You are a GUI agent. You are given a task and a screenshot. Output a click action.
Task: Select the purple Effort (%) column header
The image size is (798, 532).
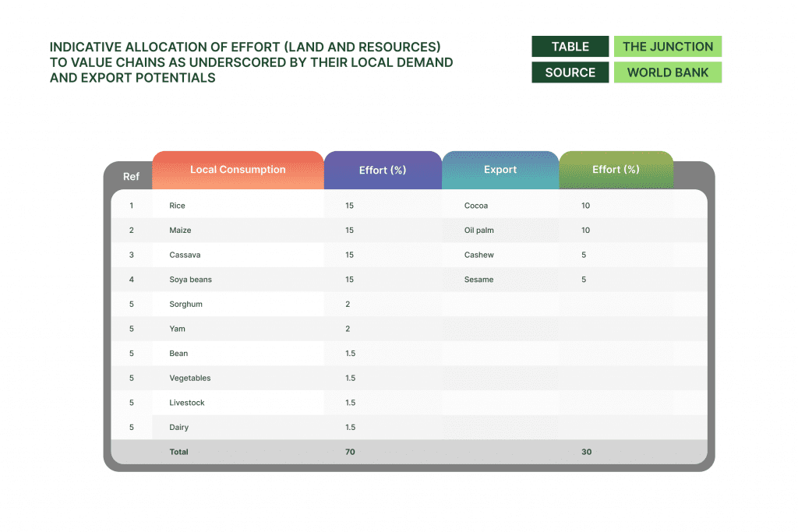click(x=383, y=170)
